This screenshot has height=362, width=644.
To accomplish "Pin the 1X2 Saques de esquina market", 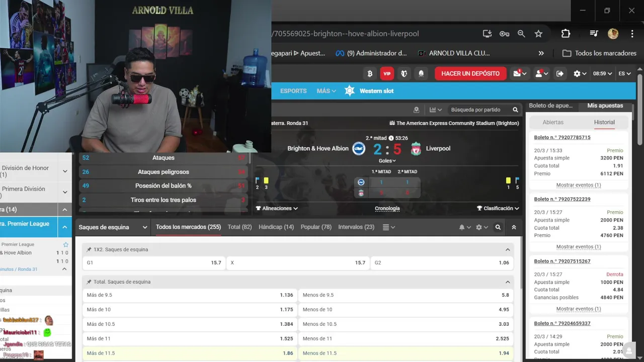I will click(89, 249).
